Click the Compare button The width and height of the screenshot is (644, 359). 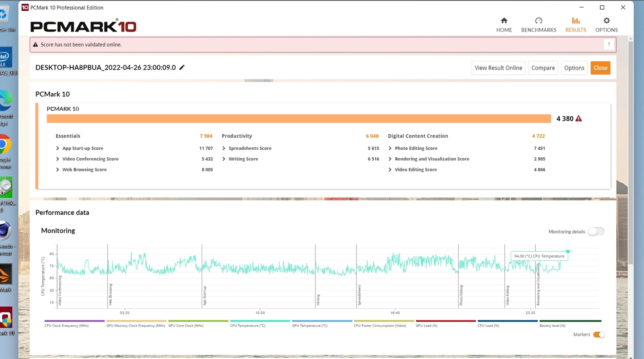click(x=543, y=68)
